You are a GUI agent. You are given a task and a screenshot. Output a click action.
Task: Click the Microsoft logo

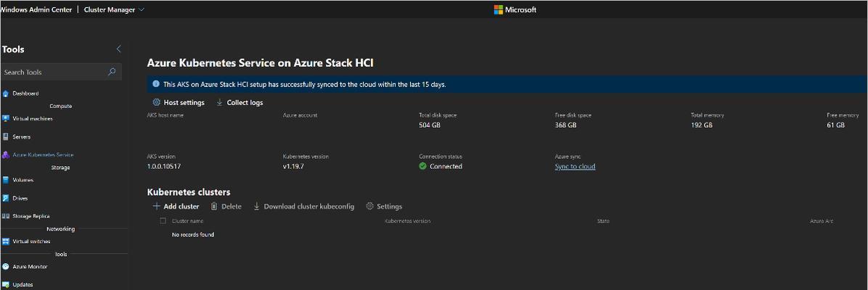pyautogui.click(x=515, y=9)
